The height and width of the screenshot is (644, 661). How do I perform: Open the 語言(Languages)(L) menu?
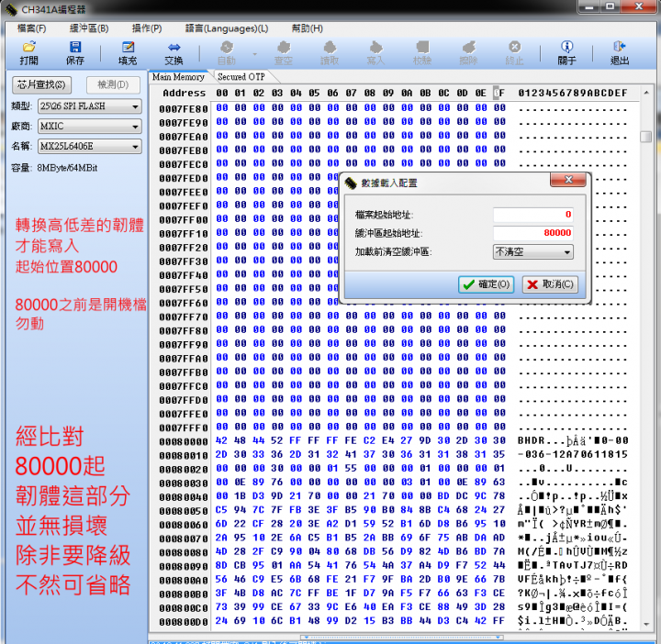[x=227, y=28]
